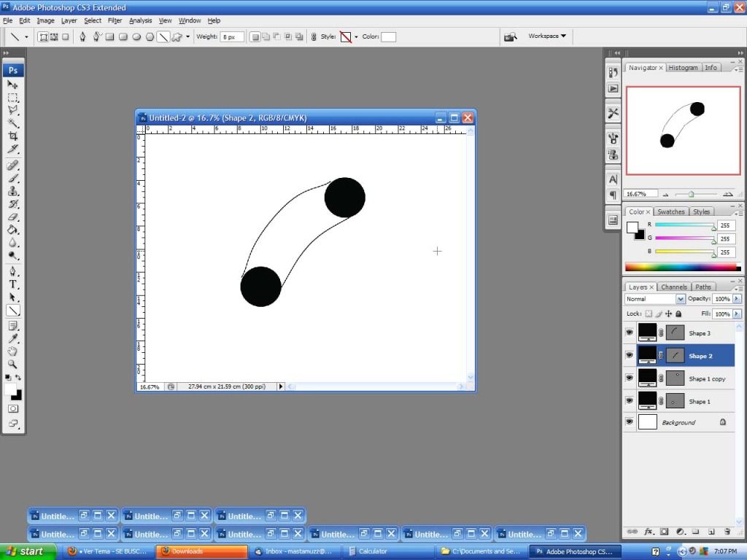Add a layer style with fx button

(649, 532)
